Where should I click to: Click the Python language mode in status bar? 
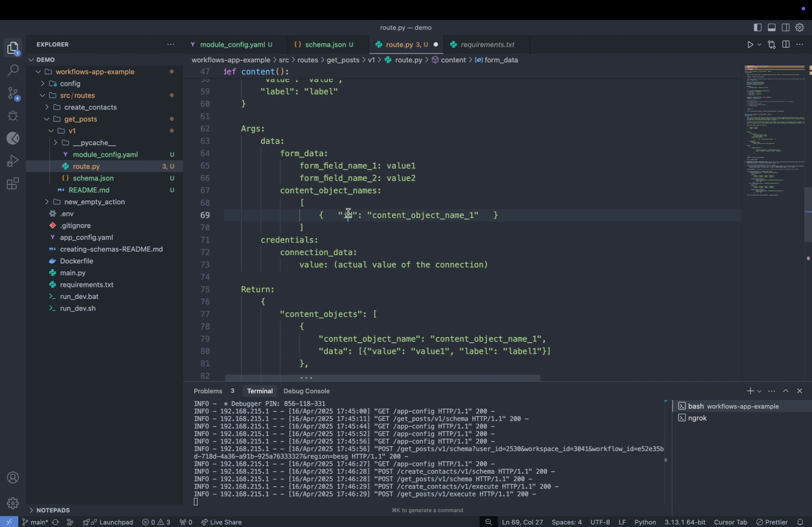click(645, 522)
